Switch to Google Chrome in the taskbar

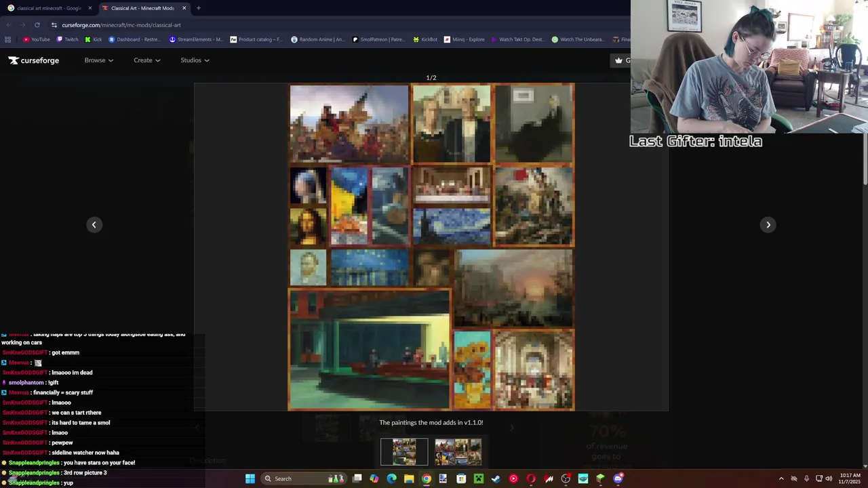[426, 479]
